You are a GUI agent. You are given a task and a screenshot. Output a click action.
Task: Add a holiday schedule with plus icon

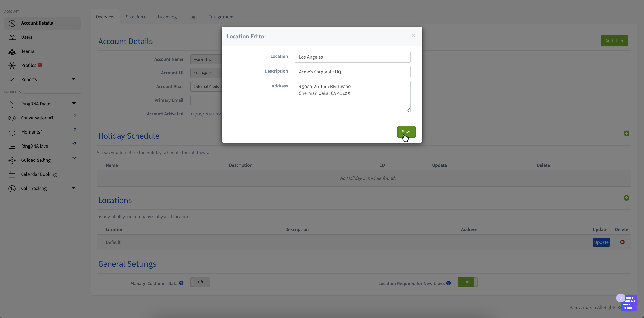point(626,134)
